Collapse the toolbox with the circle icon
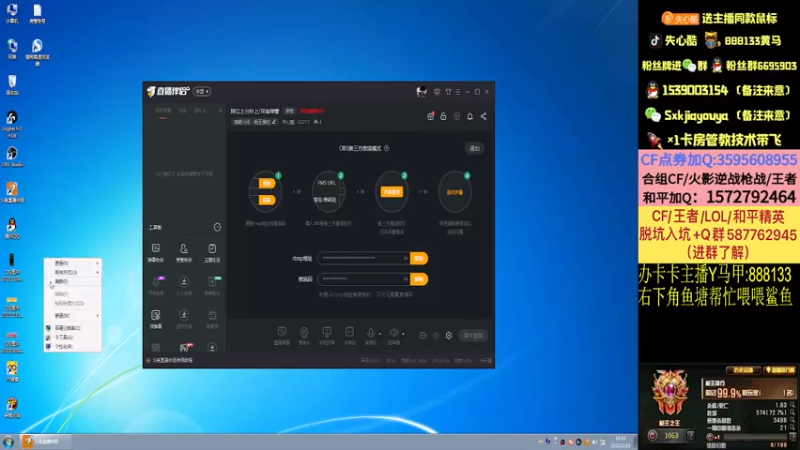Image resolution: width=800 pixels, height=450 pixels. point(217,227)
